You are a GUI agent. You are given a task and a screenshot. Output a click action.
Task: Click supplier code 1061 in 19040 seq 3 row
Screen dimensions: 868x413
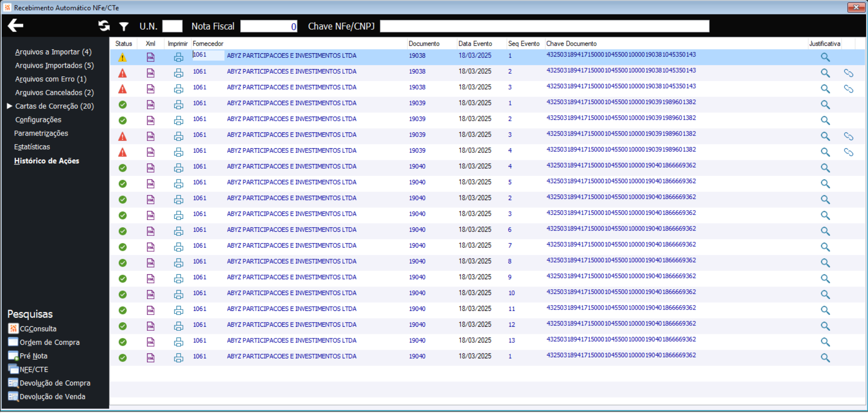pos(199,214)
